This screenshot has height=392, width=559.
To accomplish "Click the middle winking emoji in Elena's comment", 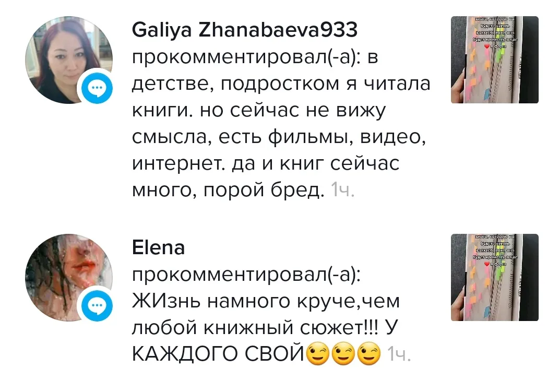I will click(343, 353).
